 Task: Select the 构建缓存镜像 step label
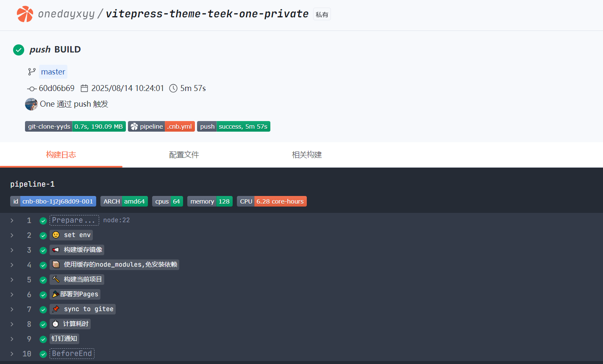pyautogui.click(x=77, y=250)
